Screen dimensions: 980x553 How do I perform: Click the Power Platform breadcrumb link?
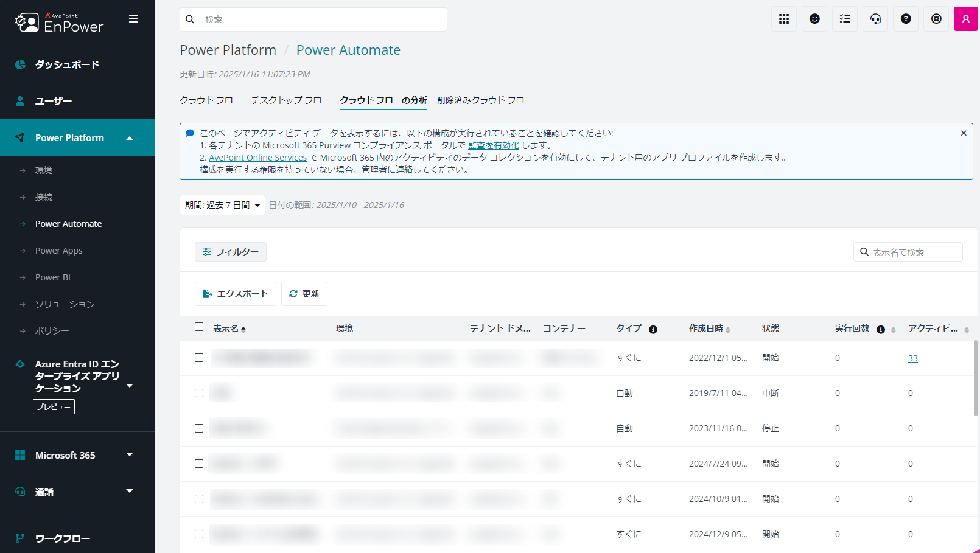pyautogui.click(x=228, y=50)
